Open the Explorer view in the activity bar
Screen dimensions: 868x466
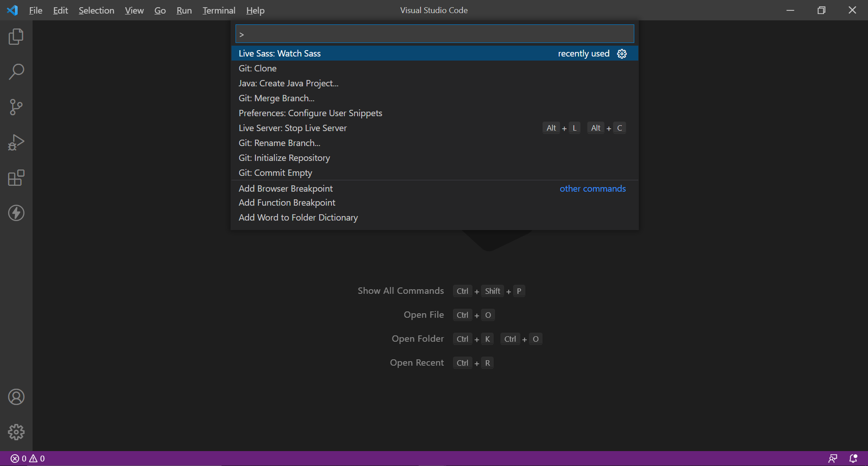16,37
